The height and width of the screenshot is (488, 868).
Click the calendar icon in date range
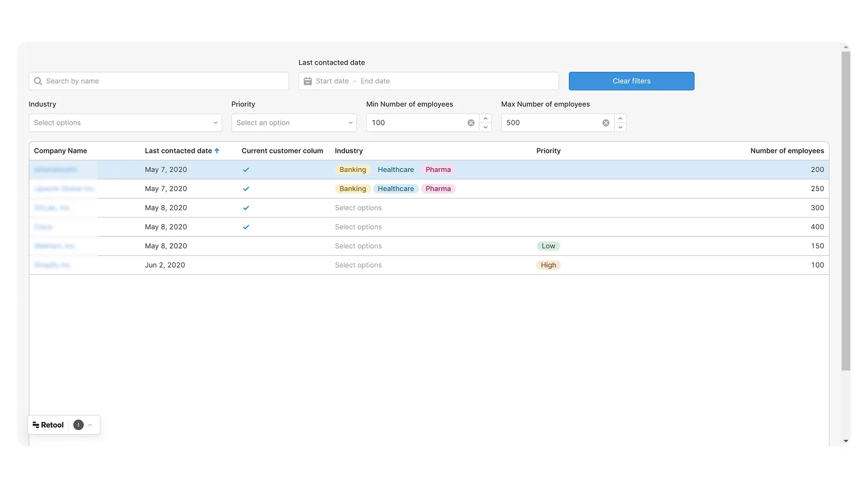[308, 81]
